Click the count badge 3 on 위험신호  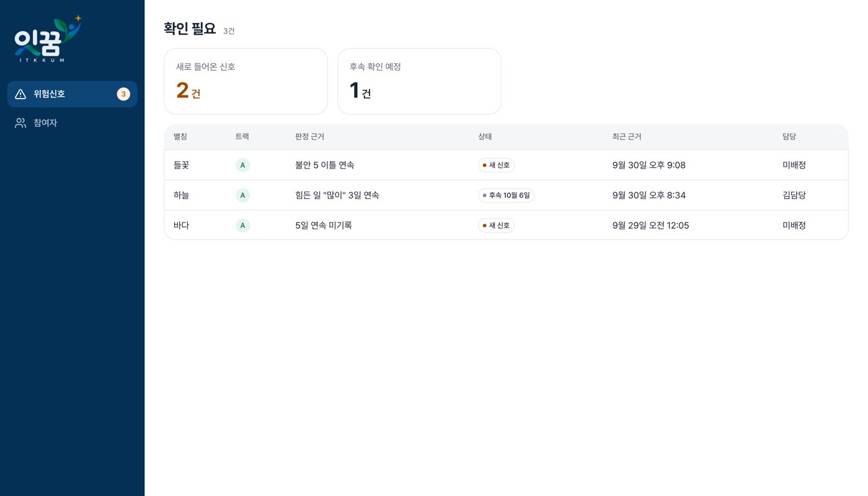123,94
